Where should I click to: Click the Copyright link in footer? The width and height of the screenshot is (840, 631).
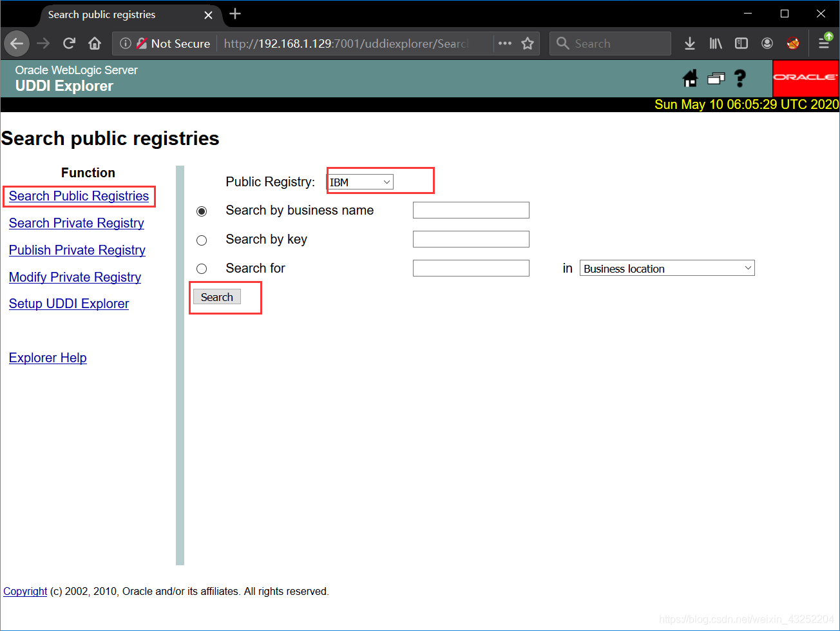25,591
